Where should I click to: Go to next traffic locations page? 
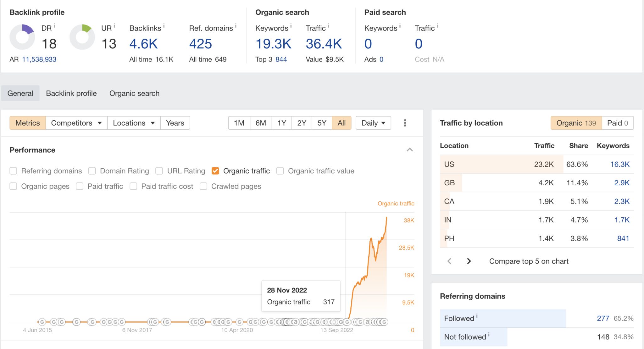469,261
